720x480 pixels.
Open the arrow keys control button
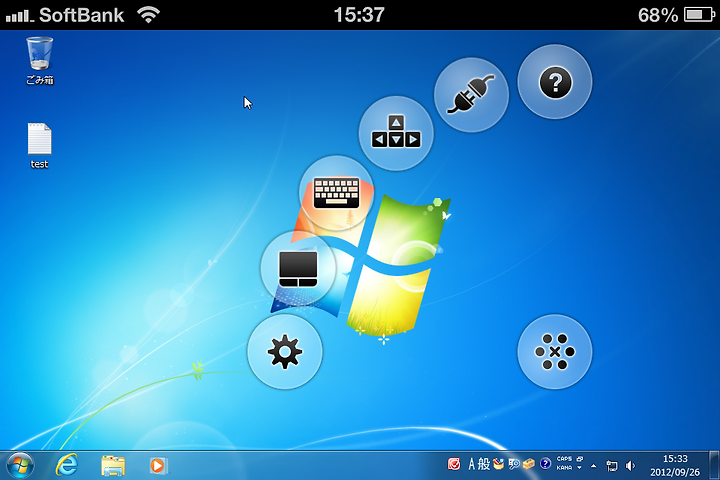tap(396, 133)
